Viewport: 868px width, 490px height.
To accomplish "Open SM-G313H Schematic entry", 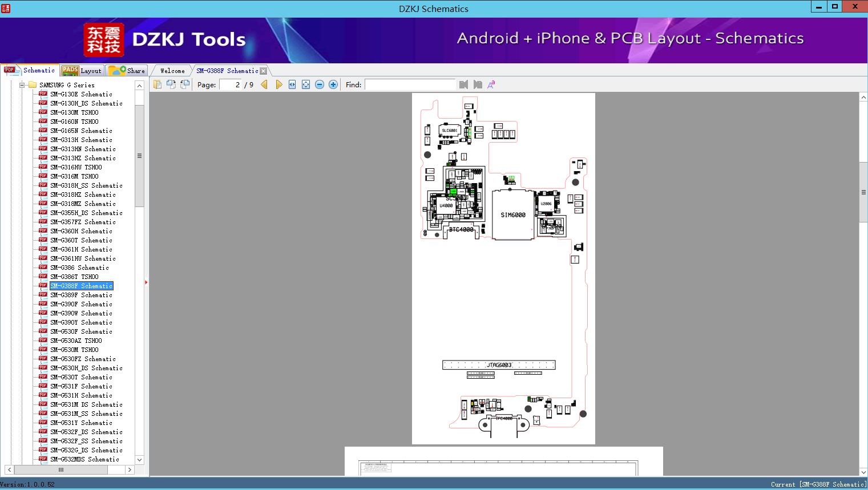I will (81, 140).
